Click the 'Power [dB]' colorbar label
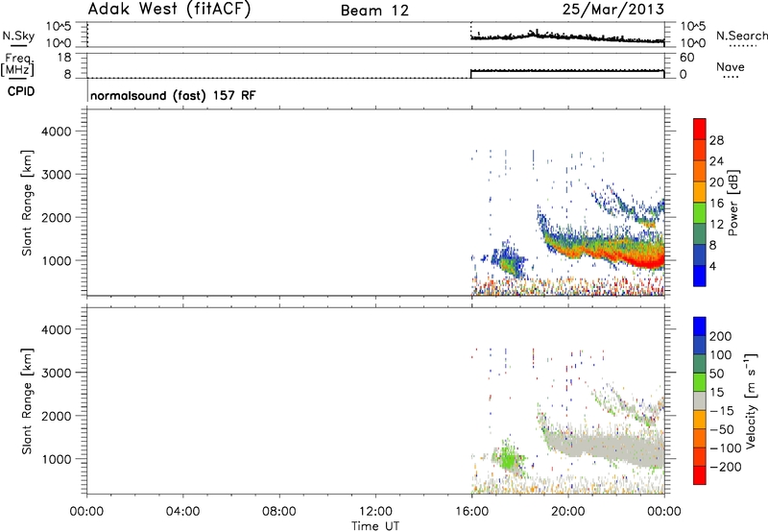 (x=733, y=203)
